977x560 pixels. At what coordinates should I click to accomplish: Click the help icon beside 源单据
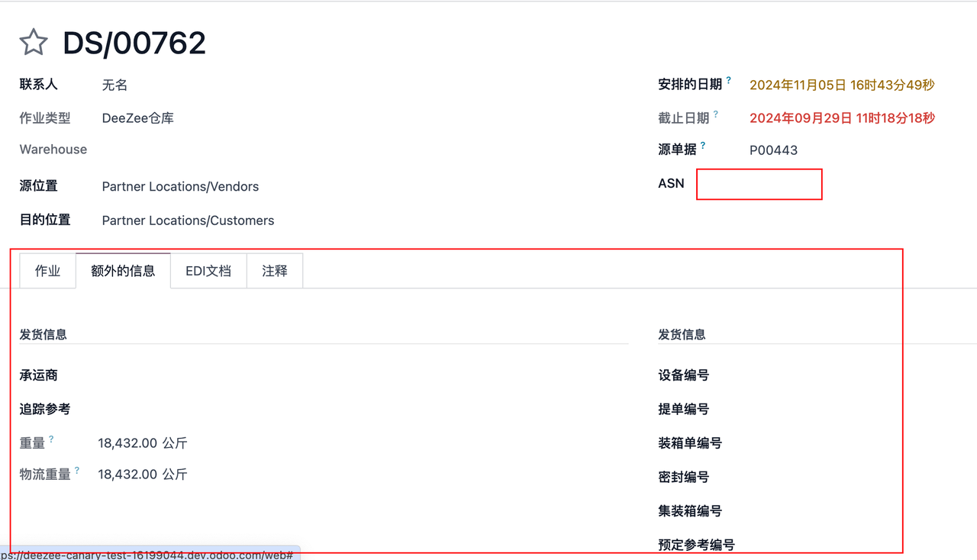coord(703,145)
